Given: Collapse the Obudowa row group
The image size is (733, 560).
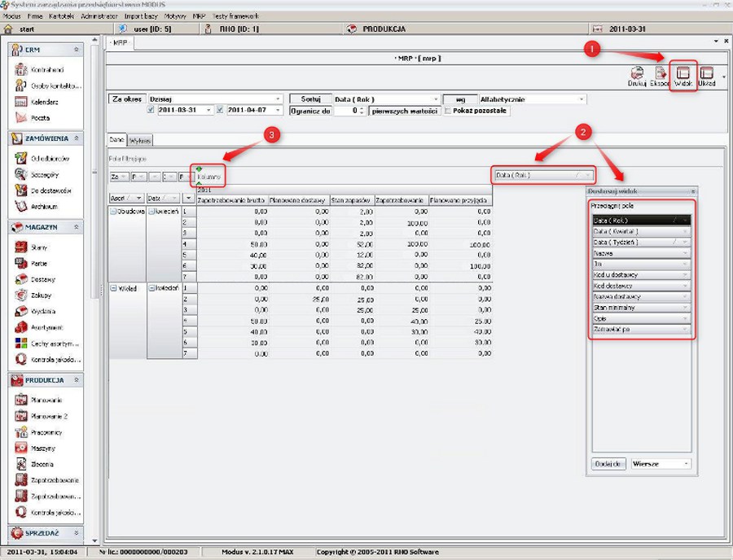Looking at the screenshot, I should coord(112,211).
